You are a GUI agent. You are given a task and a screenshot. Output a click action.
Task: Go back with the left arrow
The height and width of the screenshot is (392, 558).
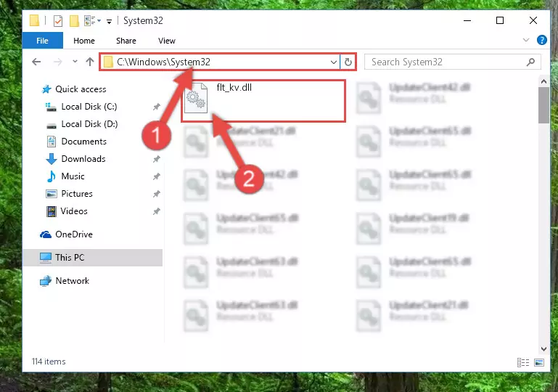(36, 62)
